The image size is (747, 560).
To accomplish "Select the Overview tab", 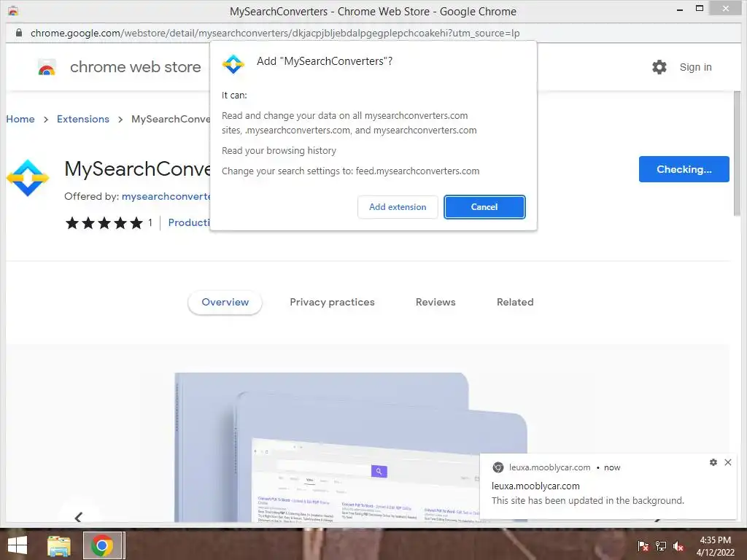I will pos(225,303).
